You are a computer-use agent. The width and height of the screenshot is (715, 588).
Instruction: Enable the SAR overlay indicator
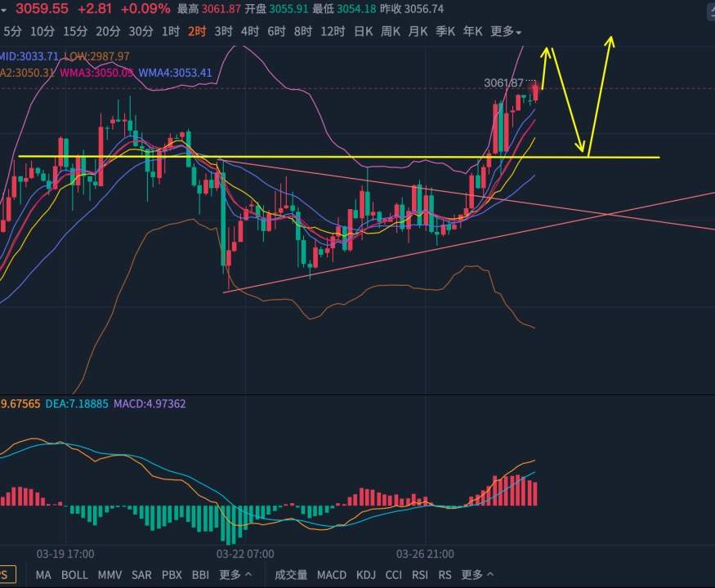pyautogui.click(x=141, y=575)
